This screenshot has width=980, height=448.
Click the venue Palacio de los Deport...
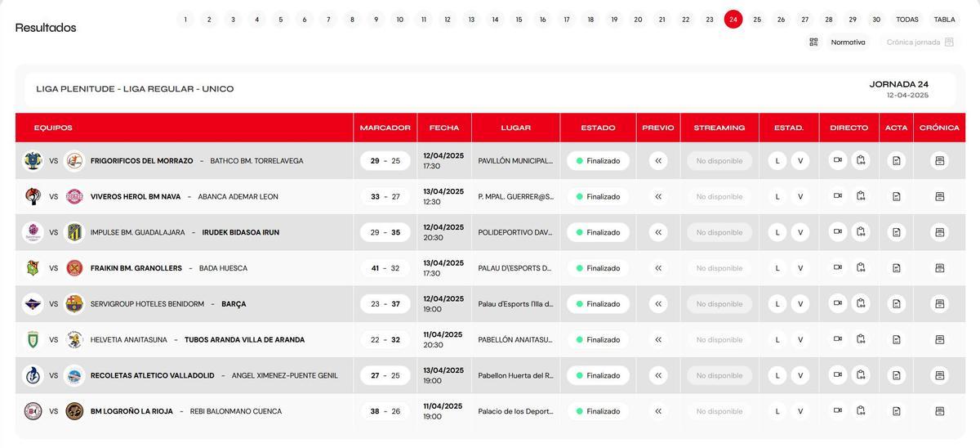[x=515, y=411]
